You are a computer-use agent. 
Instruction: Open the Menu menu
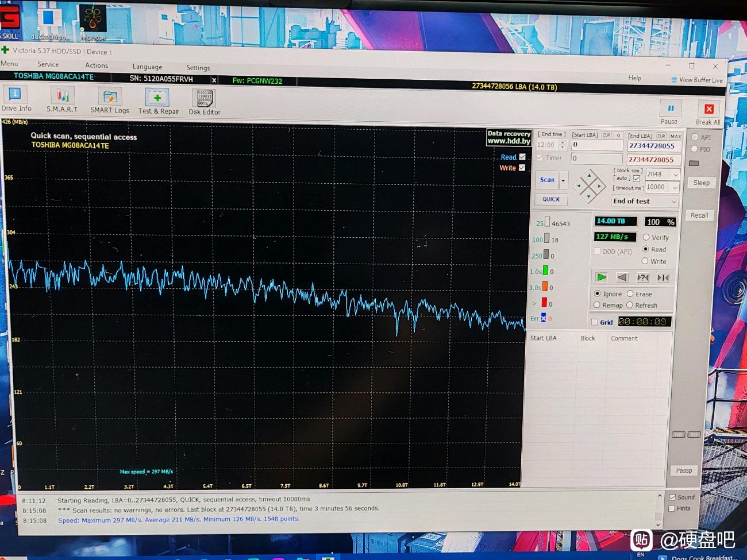coord(9,63)
